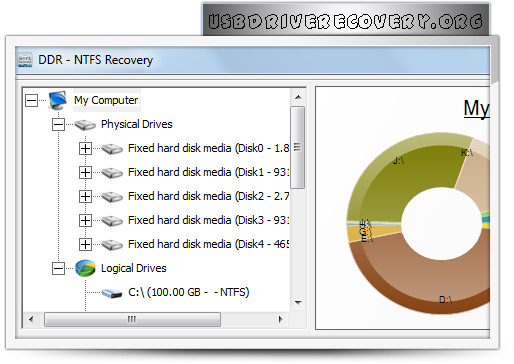Click the Disk4 hard drive icon
514x364 pixels.
coord(112,244)
